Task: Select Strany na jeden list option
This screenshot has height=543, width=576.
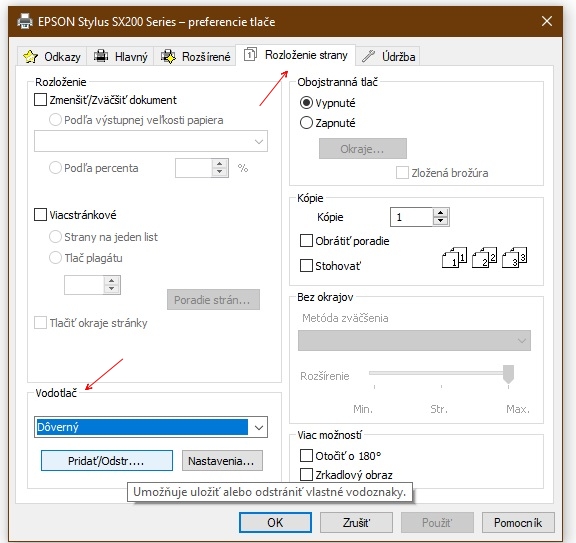Action: click(x=55, y=237)
